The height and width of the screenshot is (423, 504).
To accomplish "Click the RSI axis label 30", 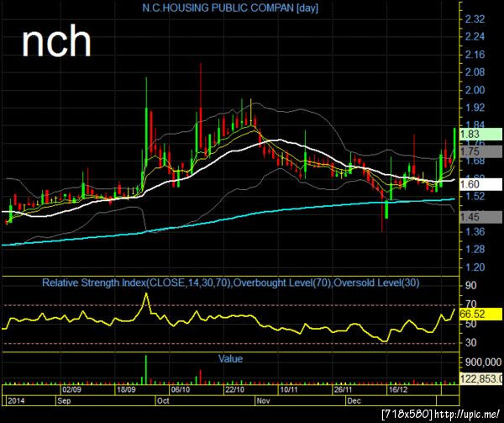I will point(471,342).
